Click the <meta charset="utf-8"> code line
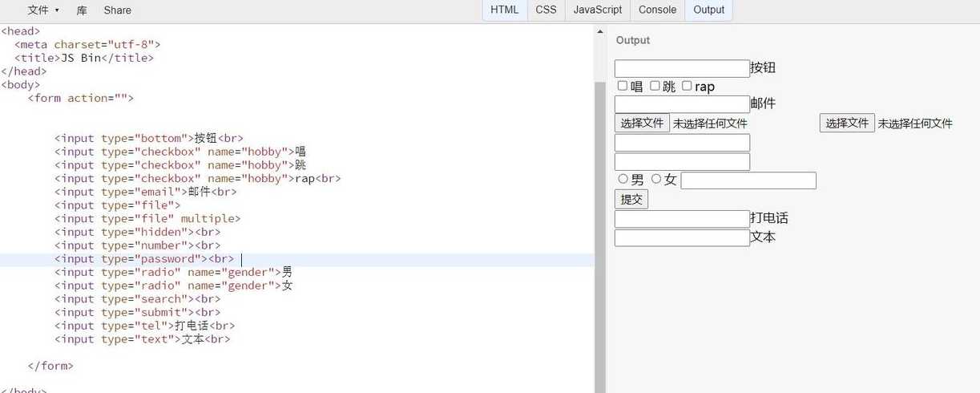Screen dimensions: 980x393 pos(87,44)
